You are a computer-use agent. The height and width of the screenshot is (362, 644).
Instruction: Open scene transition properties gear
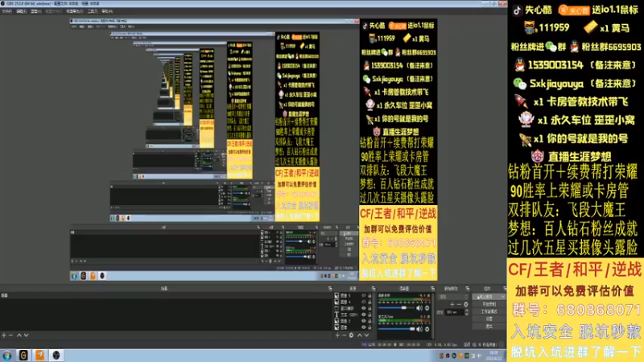(x=466, y=304)
